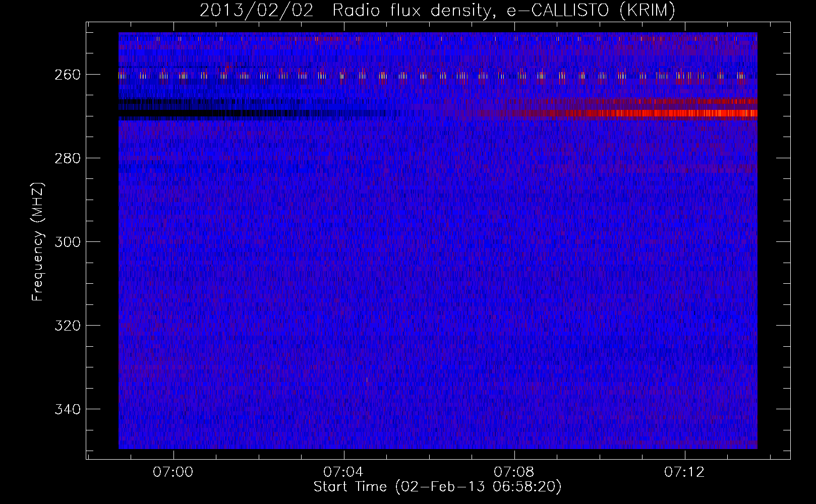Click the 340 MHz frequency tick label

click(67, 409)
